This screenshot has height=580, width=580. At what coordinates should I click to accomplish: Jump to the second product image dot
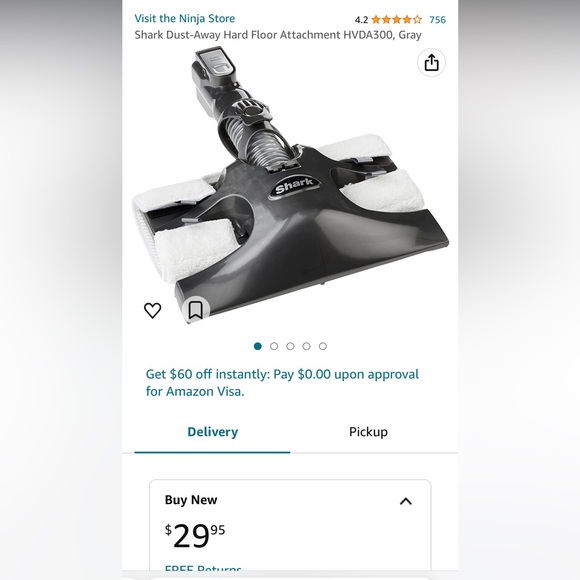(x=274, y=346)
